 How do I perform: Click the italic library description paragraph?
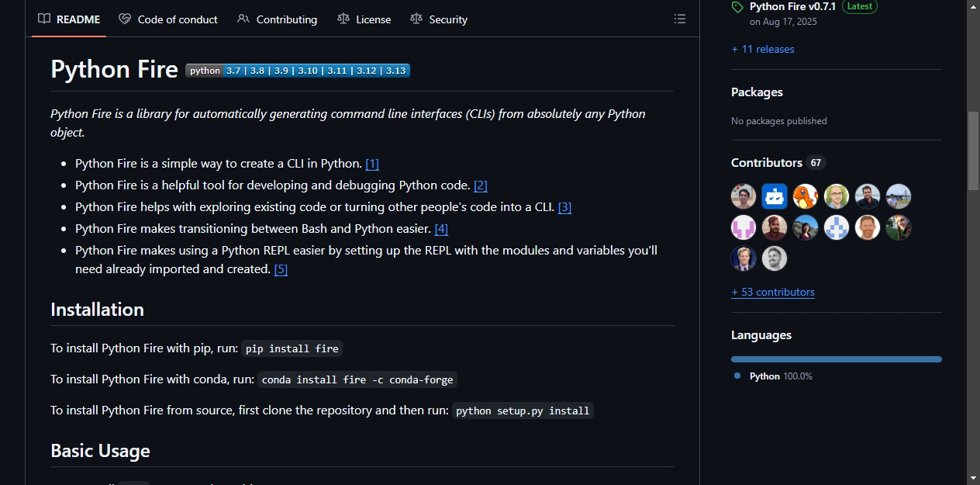coord(348,123)
